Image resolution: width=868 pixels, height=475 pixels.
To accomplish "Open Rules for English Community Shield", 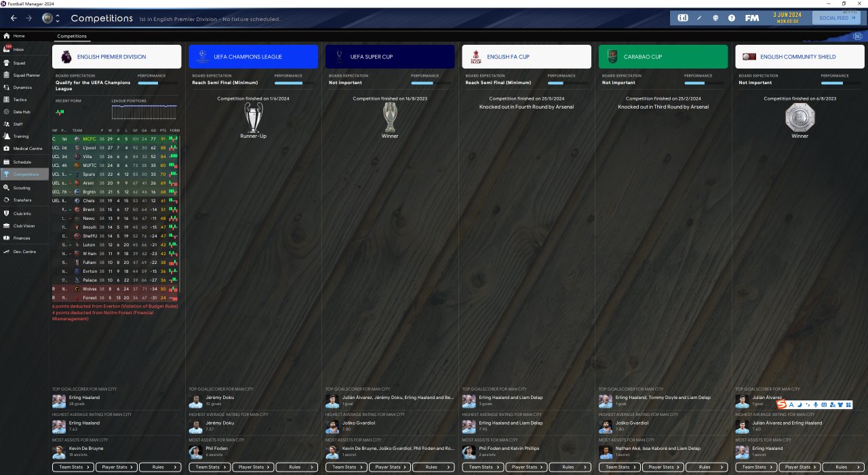I will [844, 467].
